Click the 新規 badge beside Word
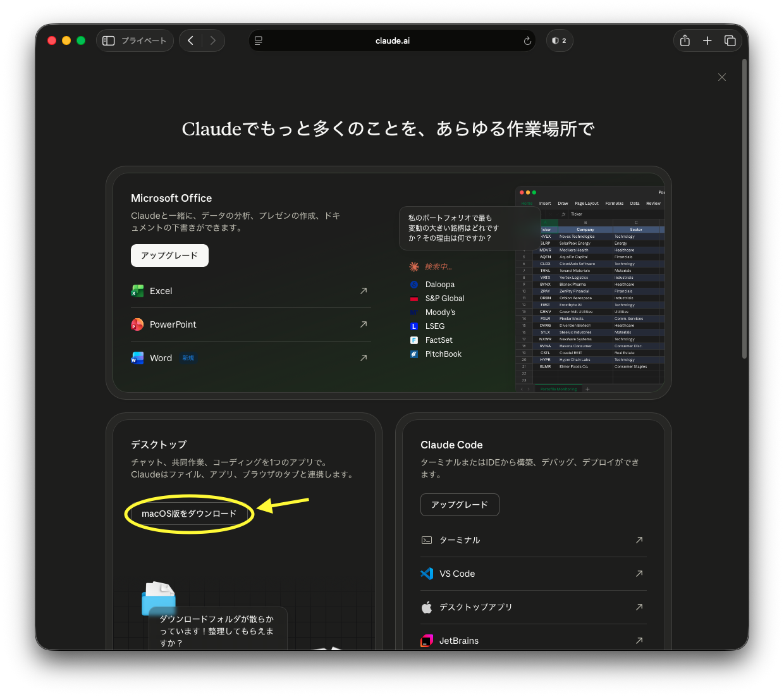Screen dimensions: 784x697 [x=188, y=358]
